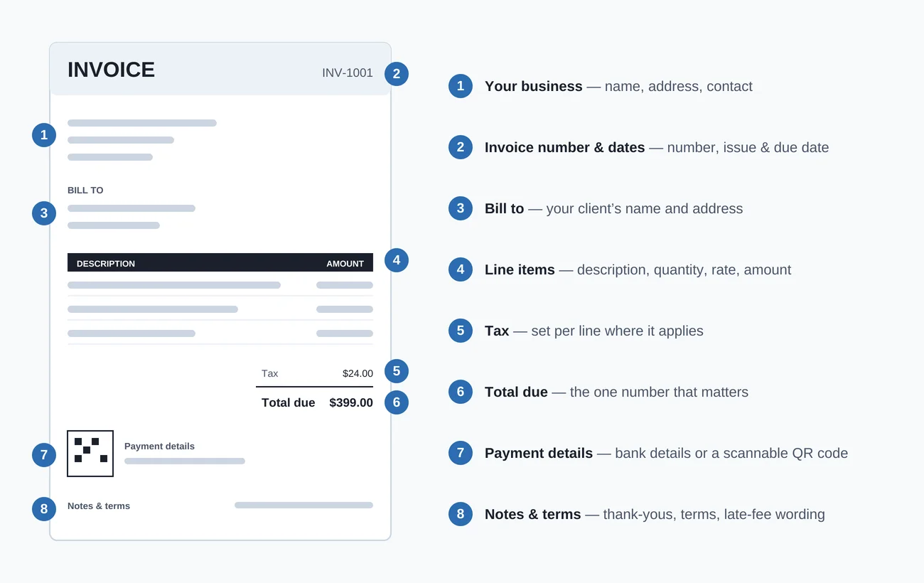
Task: Select the invoice number "INV-1001"
Action: coord(348,73)
